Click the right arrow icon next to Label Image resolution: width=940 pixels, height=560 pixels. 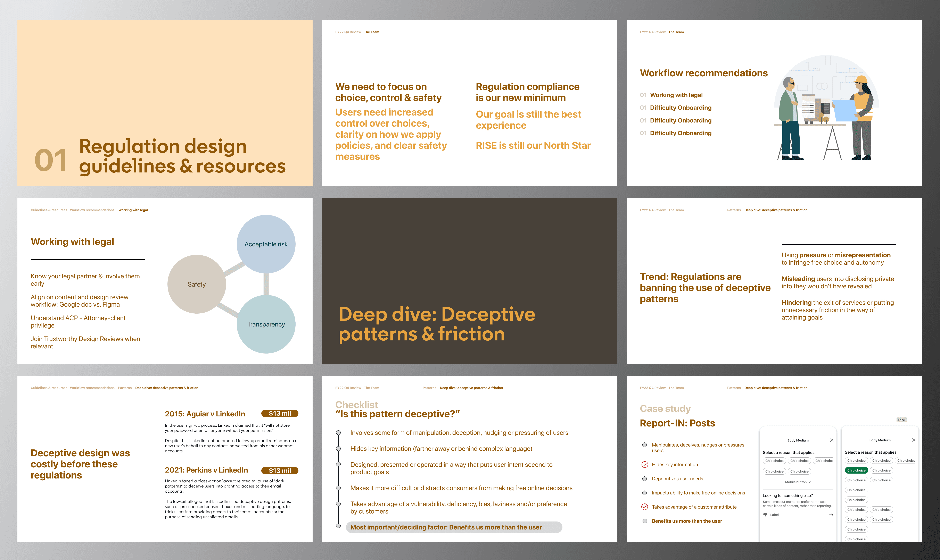pyautogui.click(x=831, y=515)
